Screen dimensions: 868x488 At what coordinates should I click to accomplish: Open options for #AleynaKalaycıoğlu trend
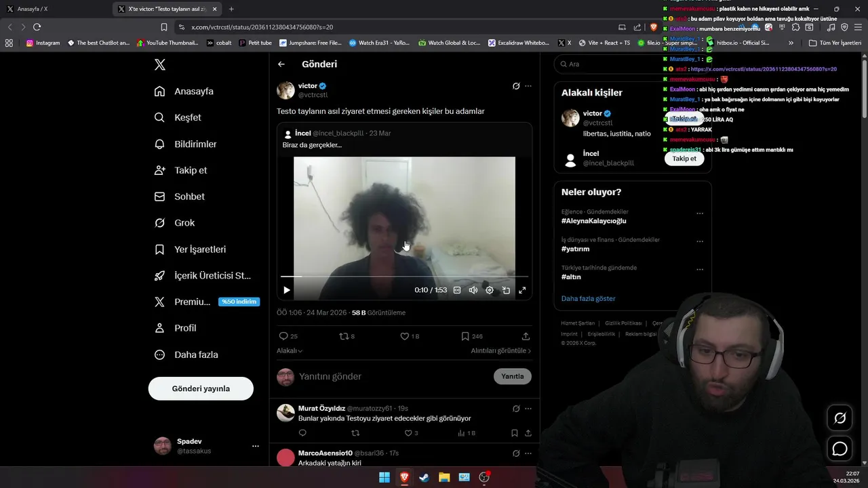(700, 213)
